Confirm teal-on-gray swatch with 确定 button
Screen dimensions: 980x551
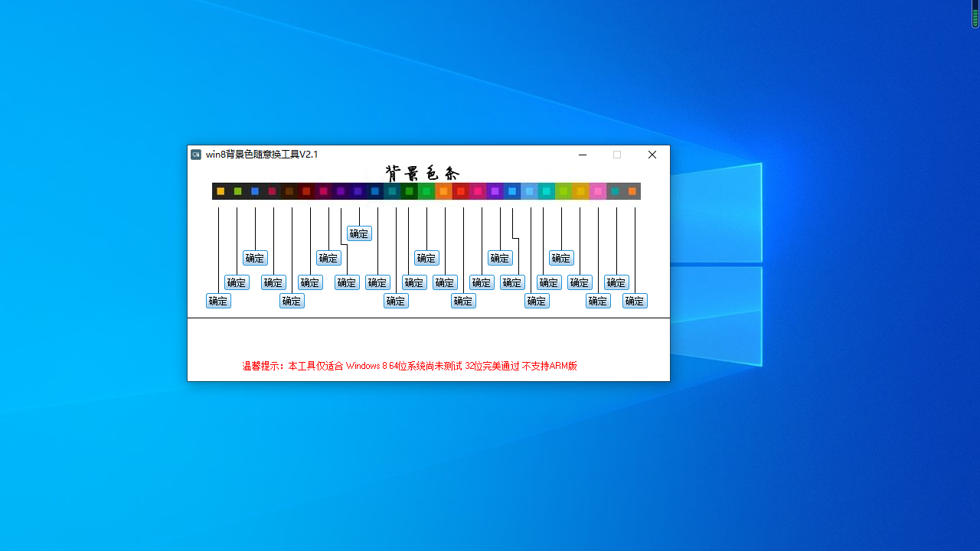click(x=616, y=282)
